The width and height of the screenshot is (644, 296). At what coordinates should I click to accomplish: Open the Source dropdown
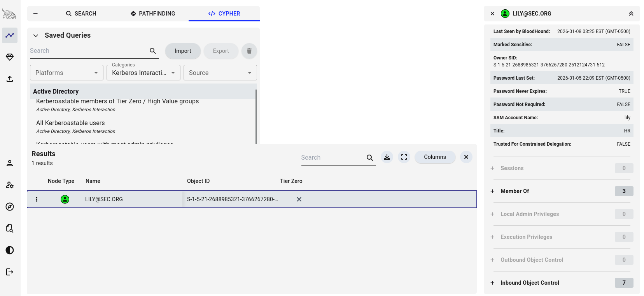tap(220, 73)
